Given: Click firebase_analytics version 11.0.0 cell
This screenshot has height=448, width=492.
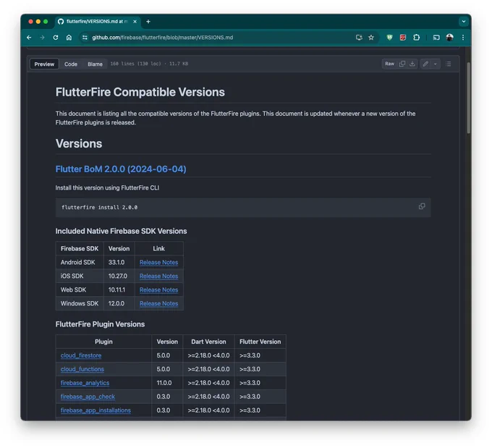Looking at the screenshot, I should click(x=167, y=383).
